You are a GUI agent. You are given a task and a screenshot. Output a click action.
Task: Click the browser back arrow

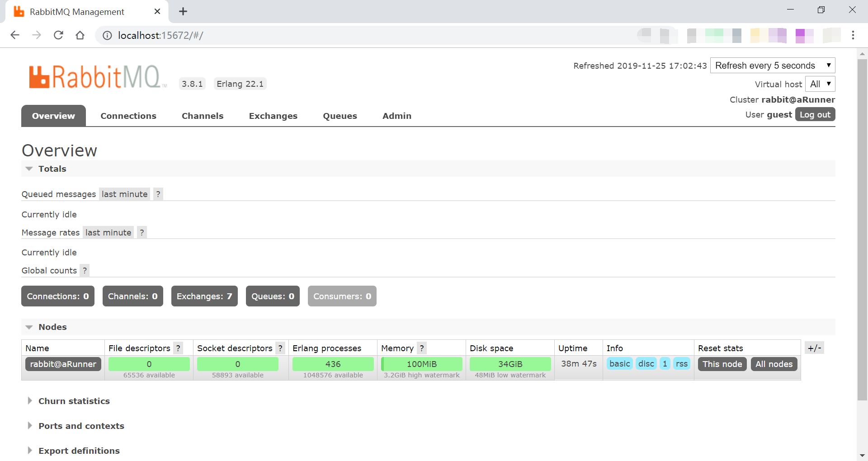(x=15, y=35)
